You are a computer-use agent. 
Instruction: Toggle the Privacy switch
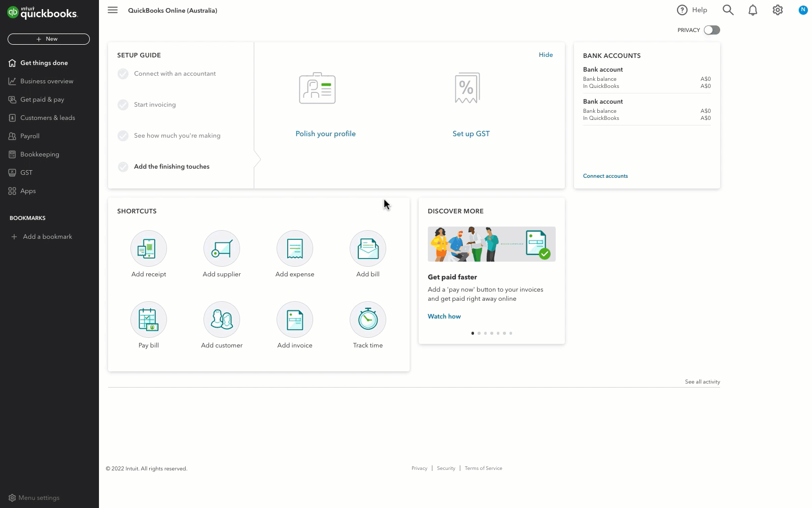coord(712,30)
